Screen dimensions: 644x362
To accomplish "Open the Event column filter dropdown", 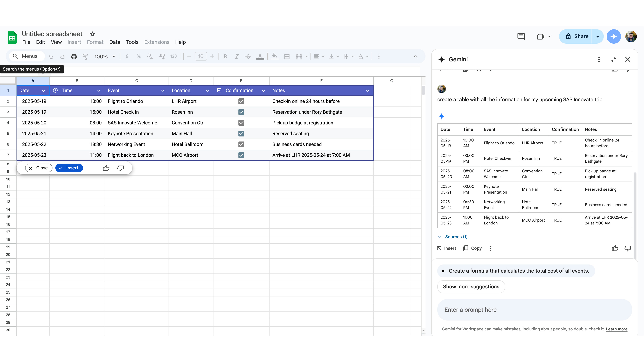I will click(x=163, y=91).
